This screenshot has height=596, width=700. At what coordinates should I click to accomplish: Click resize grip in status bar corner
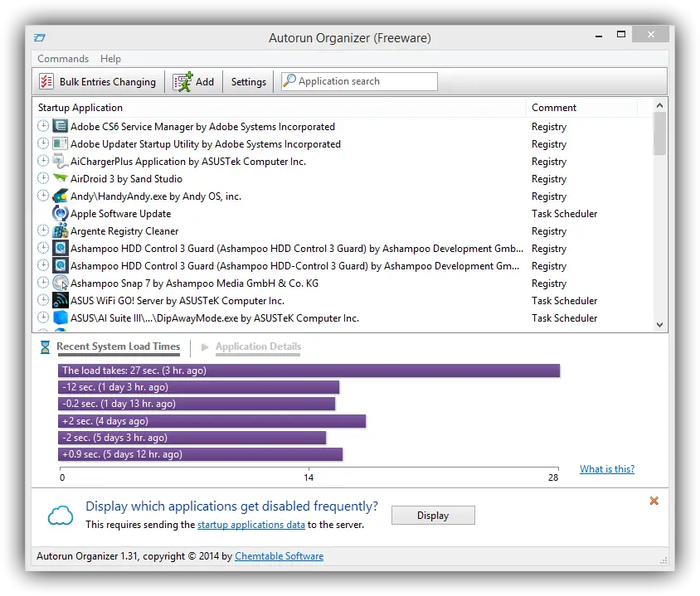pos(664,560)
